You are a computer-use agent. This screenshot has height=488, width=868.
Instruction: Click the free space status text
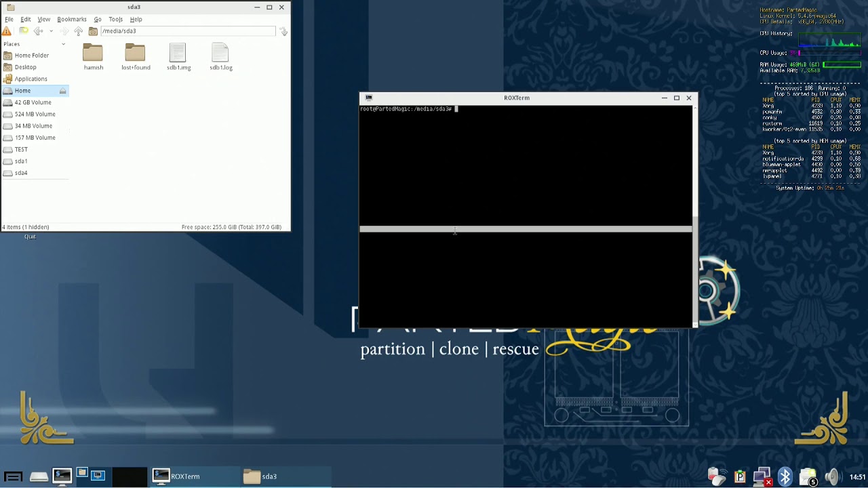(x=231, y=227)
